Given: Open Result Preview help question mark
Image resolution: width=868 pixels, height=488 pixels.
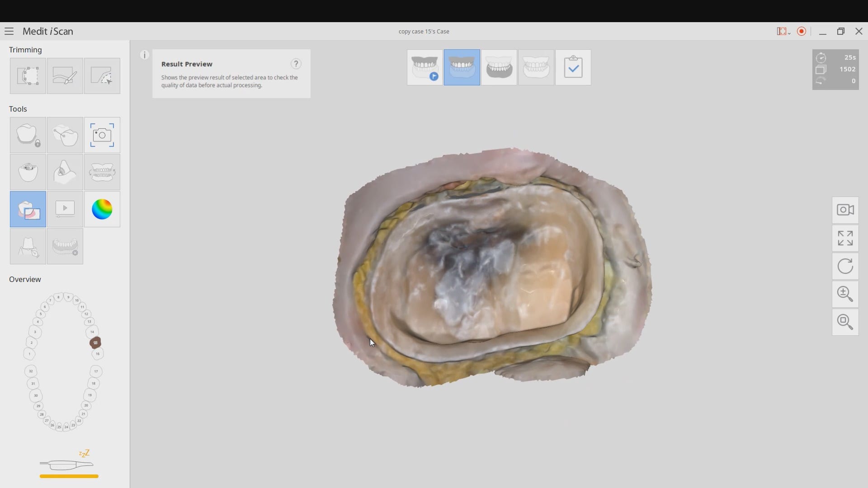Looking at the screenshot, I should click(x=296, y=64).
